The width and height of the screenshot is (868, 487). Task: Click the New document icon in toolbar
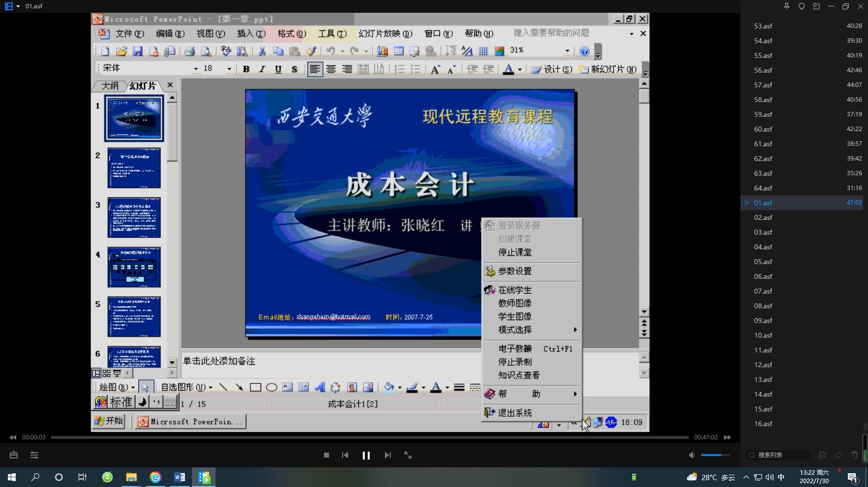(x=105, y=51)
